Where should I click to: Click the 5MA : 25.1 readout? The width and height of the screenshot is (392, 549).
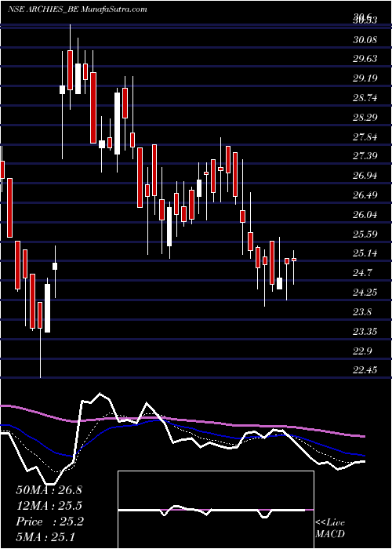(x=45, y=536)
